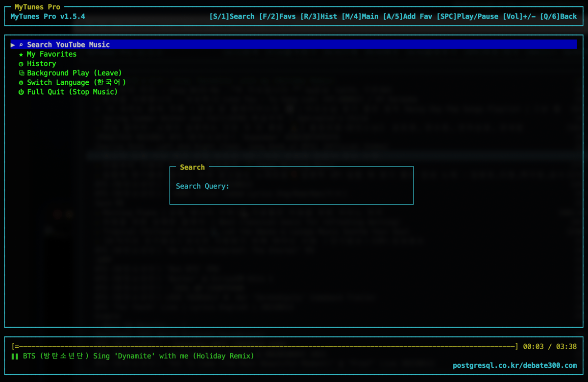Click the selection arrow marker on the first menu row

13,45
